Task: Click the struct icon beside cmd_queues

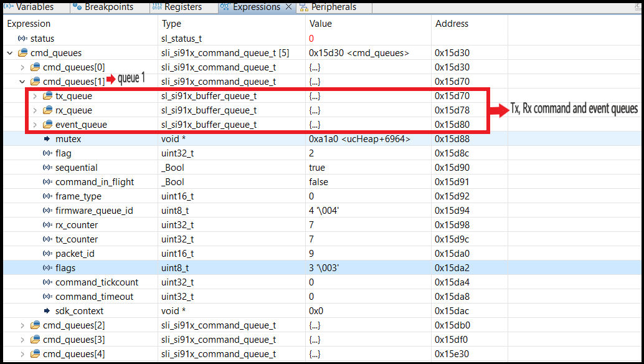Action: click(22, 52)
